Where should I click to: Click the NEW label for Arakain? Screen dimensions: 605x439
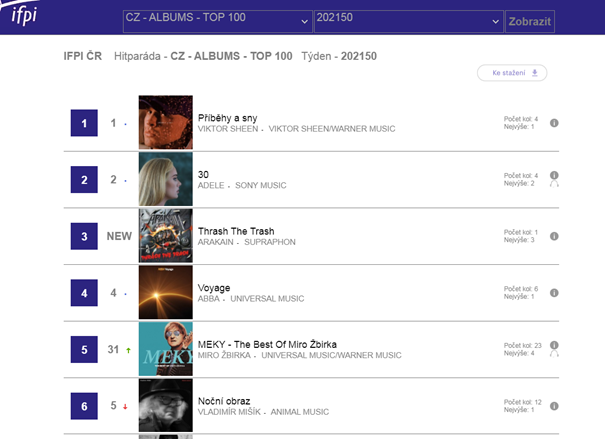click(x=119, y=236)
